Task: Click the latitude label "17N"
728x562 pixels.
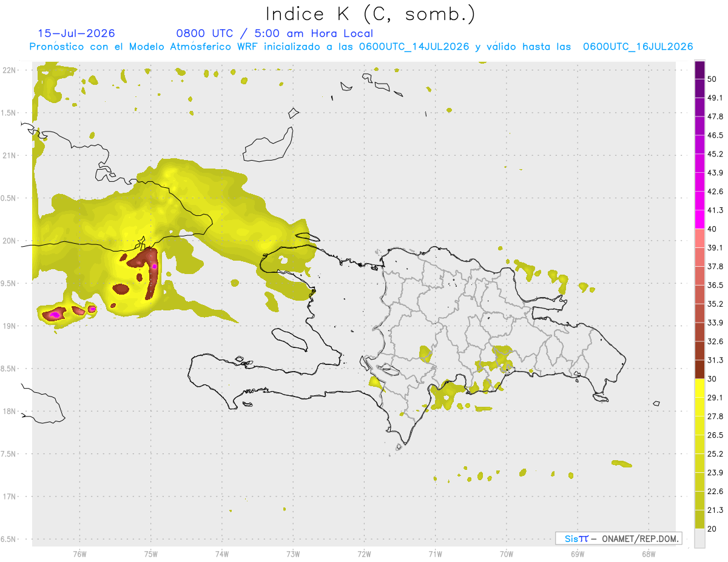Action: pos(10,497)
